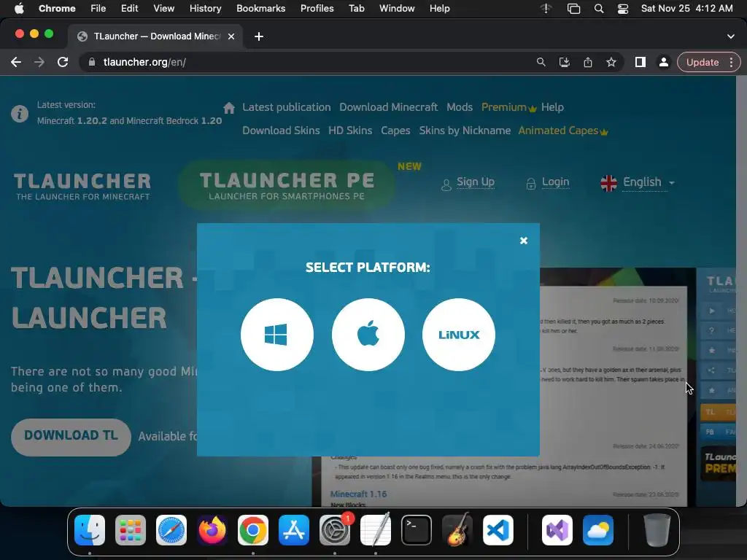Click the TLauncher logo
The height and width of the screenshot is (560, 747).
pyautogui.click(x=82, y=186)
